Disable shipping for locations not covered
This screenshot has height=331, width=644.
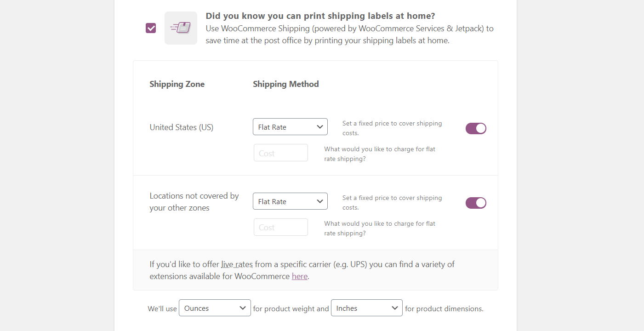476,203
